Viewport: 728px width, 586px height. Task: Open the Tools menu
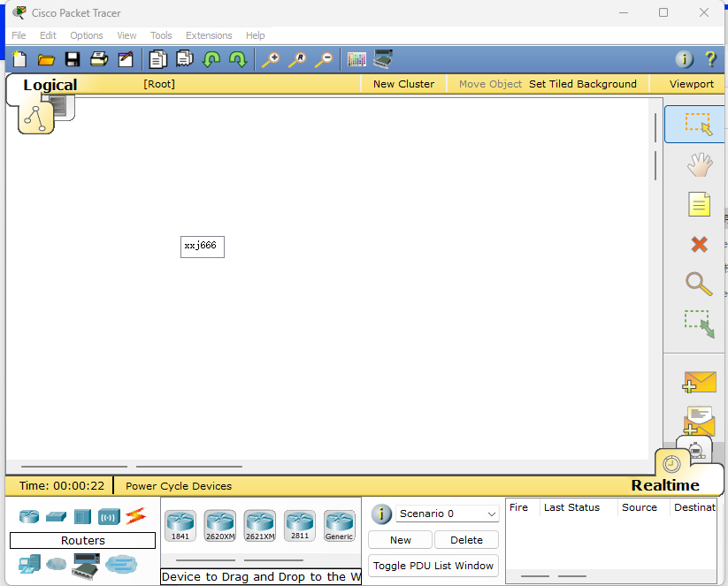[x=161, y=35]
